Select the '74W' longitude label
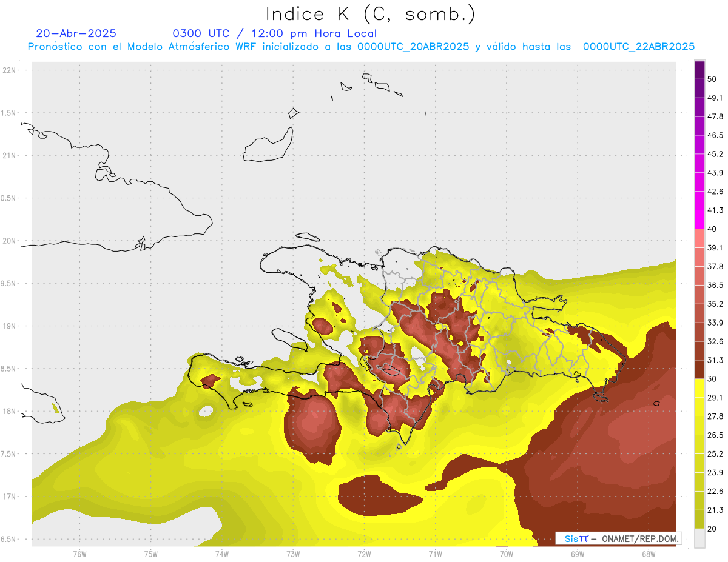This screenshot has height=562, width=728. click(221, 554)
